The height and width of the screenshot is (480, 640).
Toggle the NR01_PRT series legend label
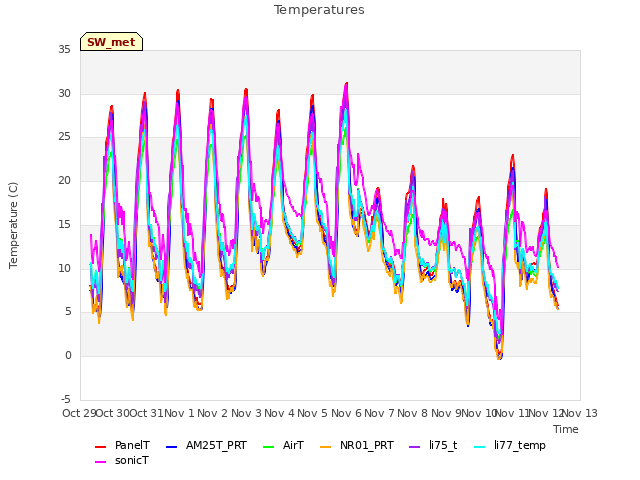coord(367,445)
